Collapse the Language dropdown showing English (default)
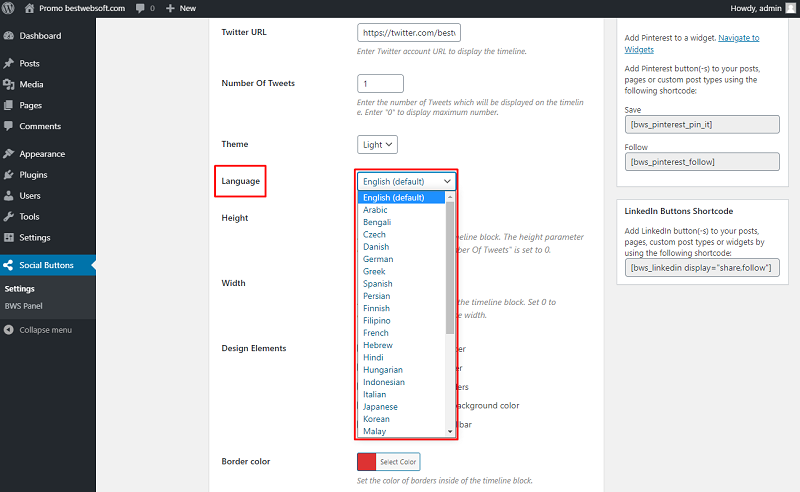The width and height of the screenshot is (800, 492). [x=406, y=181]
